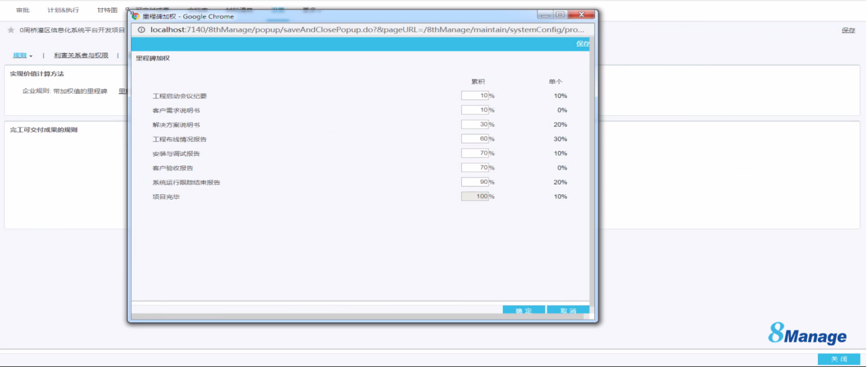This screenshot has width=868, height=367.
Task: Click the Chrome icon in the popup title bar
Action: (136, 16)
